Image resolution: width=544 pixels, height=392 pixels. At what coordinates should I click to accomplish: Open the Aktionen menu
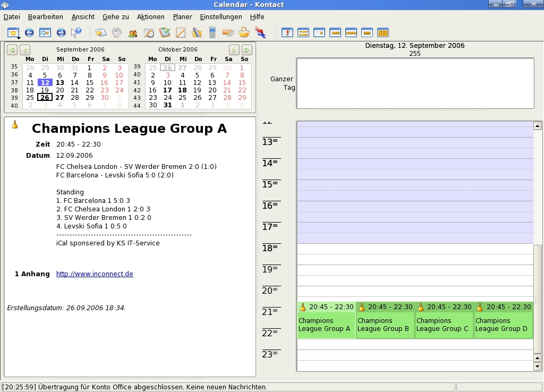point(150,16)
